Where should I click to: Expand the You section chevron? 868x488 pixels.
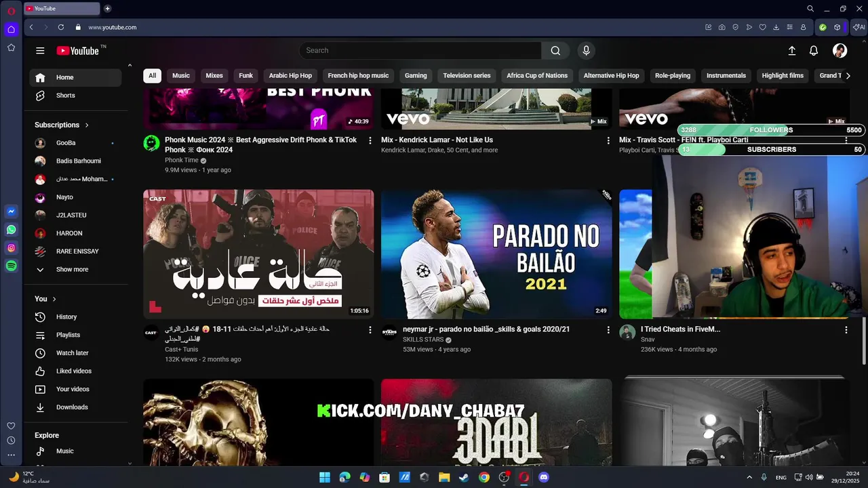click(54, 299)
